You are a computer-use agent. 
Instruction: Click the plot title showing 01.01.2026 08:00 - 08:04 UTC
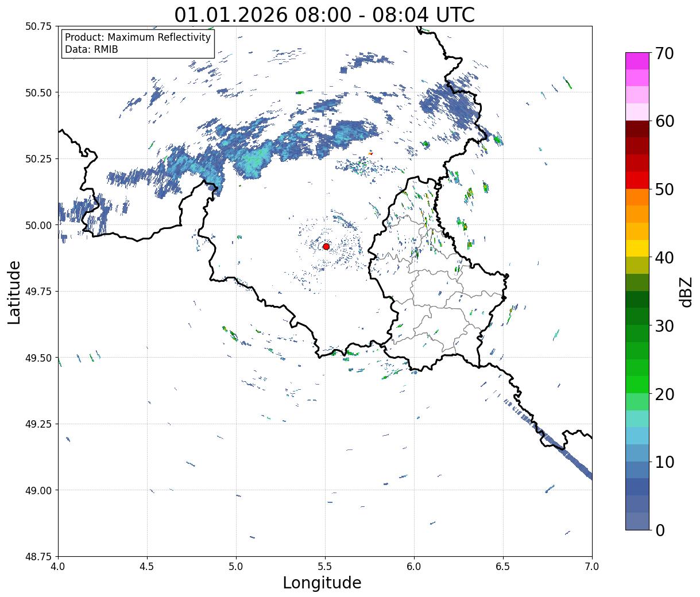click(324, 14)
